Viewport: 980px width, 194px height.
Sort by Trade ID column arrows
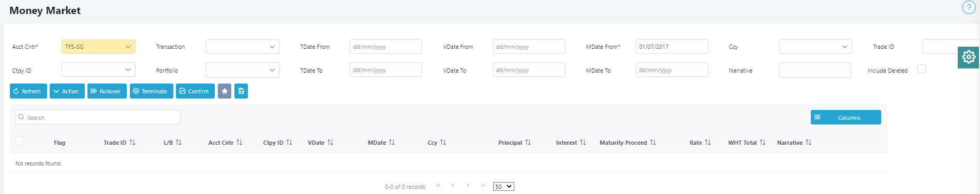click(132, 143)
